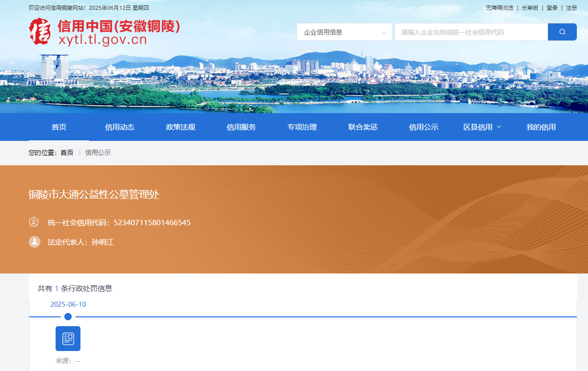Select the 2025-06-10 timeline dot
This screenshot has width=588, height=371.
click(68, 317)
